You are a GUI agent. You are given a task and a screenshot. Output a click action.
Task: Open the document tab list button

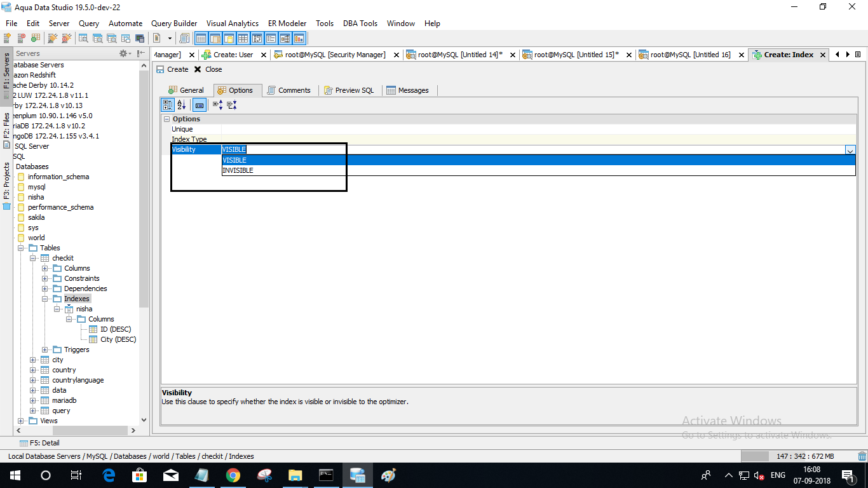pyautogui.click(x=858, y=55)
